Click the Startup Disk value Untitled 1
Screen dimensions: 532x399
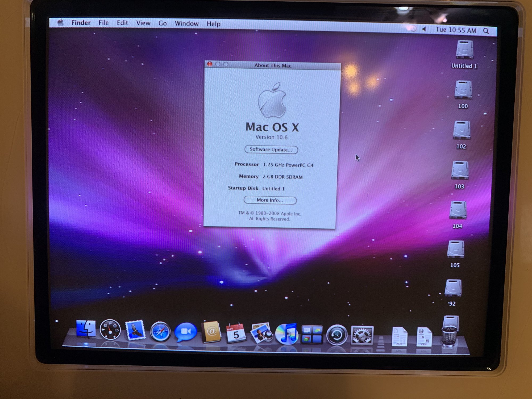click(273, 189)
